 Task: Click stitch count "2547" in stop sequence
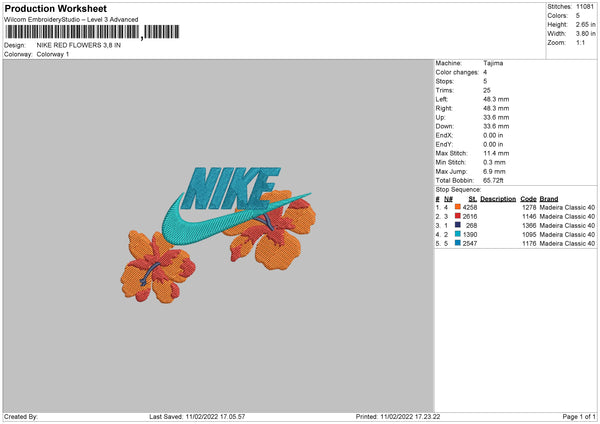point(470,243)
